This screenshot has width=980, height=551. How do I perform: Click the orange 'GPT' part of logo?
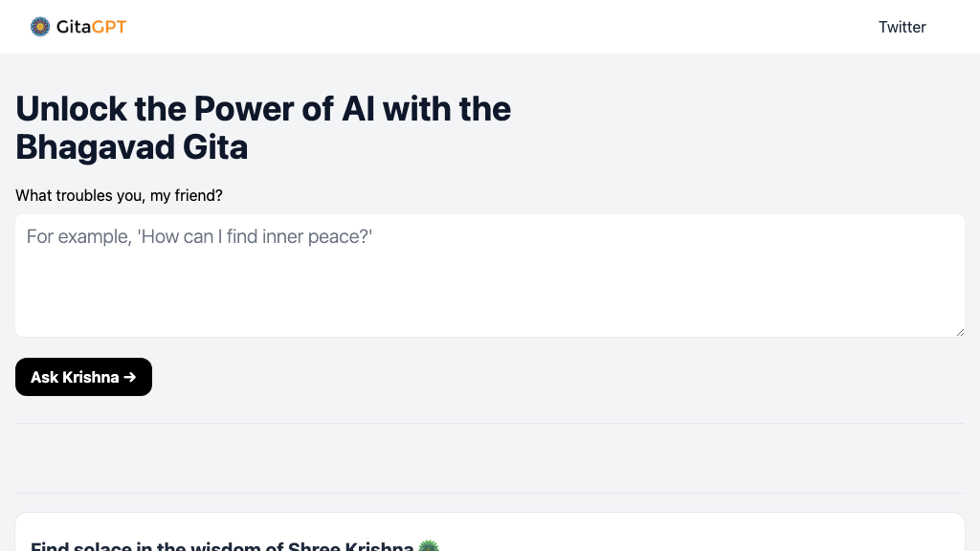[x=109, y=27]
